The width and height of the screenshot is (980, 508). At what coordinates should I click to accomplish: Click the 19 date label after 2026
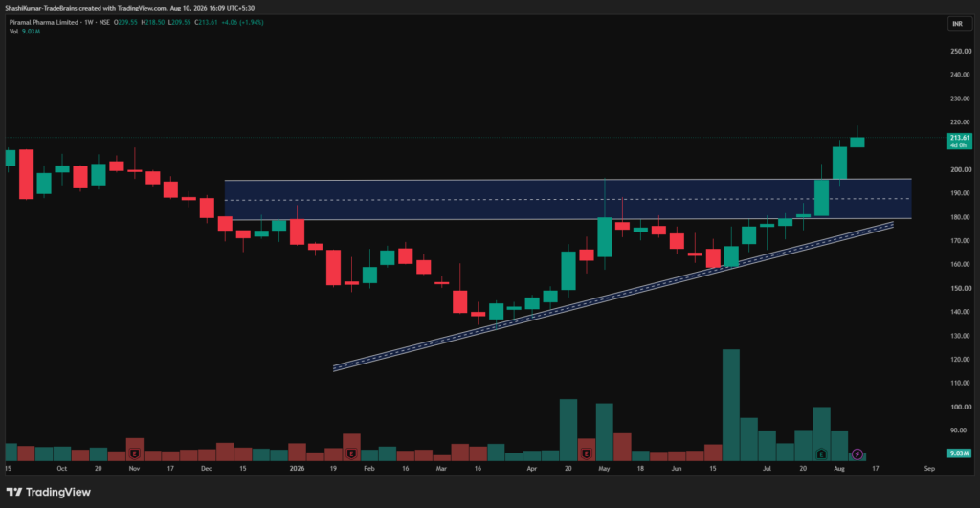(x=333, y=469)
